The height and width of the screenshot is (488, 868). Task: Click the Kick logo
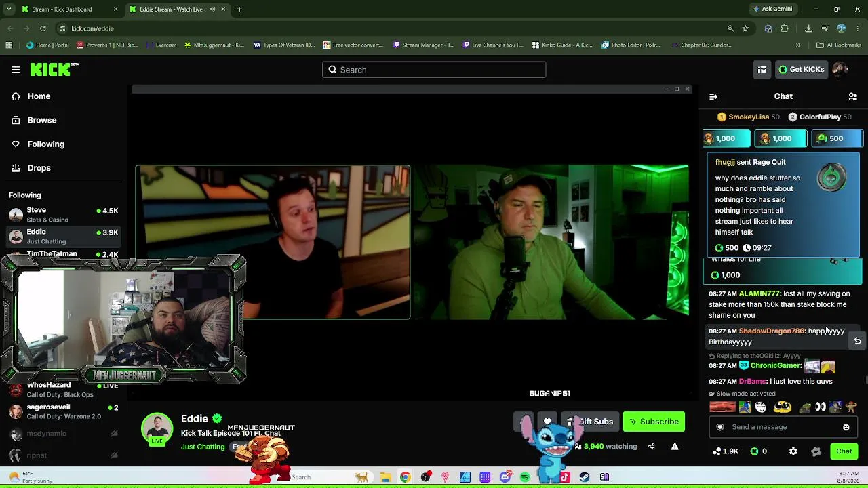pyautogui.click(x=54, y=69)
